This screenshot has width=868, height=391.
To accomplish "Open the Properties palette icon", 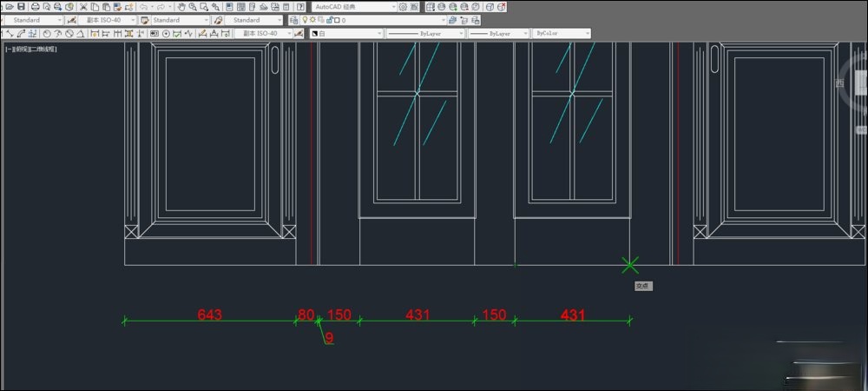I will point(229,7).
